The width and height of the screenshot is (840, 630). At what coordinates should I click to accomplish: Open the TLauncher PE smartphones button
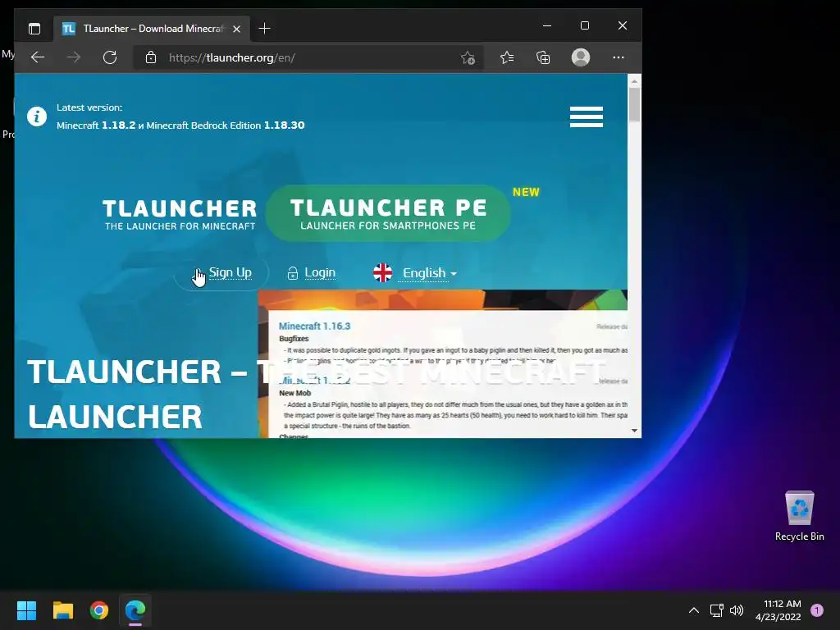pyautogui.click(x=388, y=213)
